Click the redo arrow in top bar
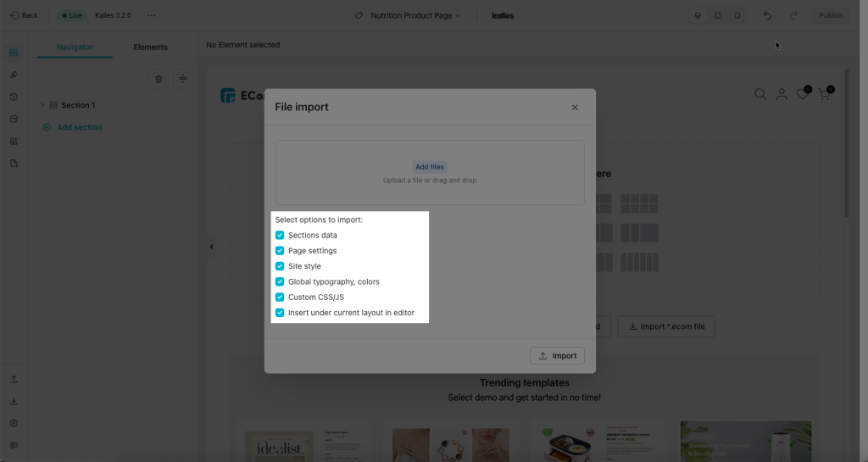Viewport: 868px width, 462px height. 793,15
